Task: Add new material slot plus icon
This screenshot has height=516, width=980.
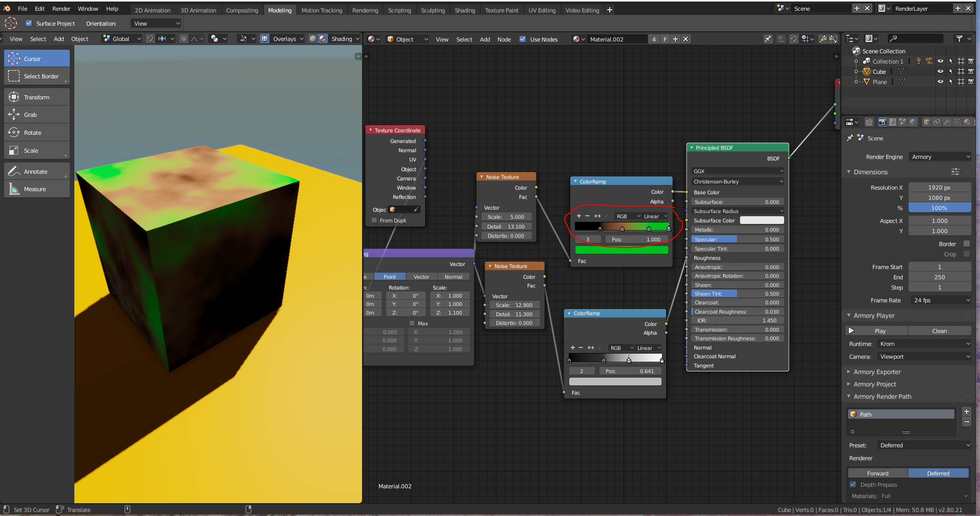Action: point(675,39)
